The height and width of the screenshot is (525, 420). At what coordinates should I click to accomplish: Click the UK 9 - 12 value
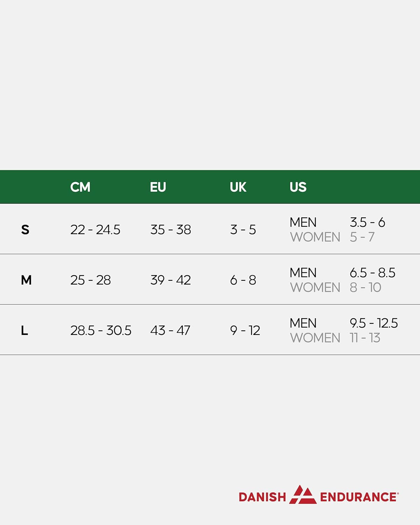(245, 330)
